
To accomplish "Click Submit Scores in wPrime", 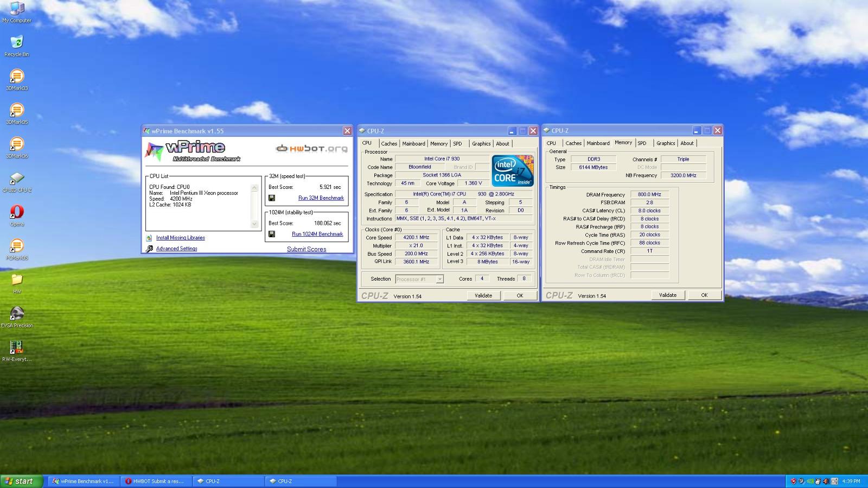I will (x=307, y=249).
